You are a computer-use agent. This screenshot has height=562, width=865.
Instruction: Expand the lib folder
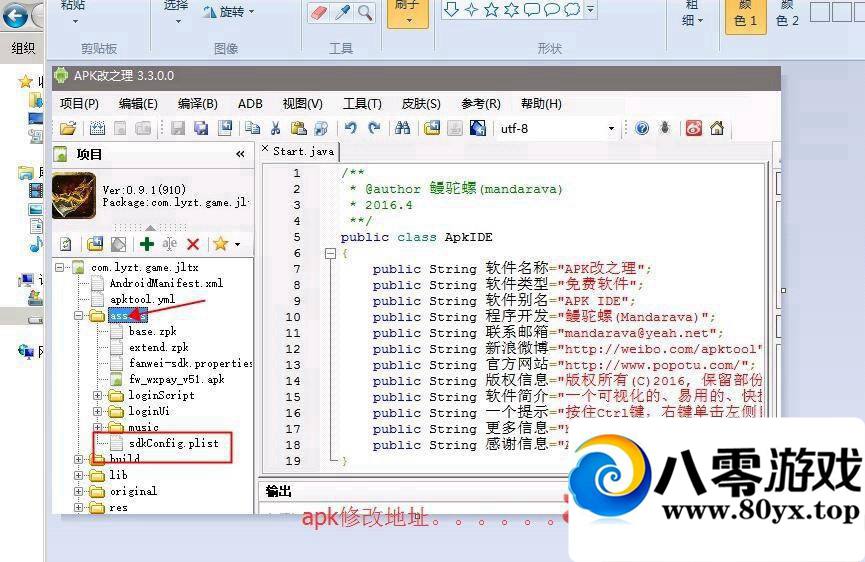pyautogui.click(x=78, y=475)
